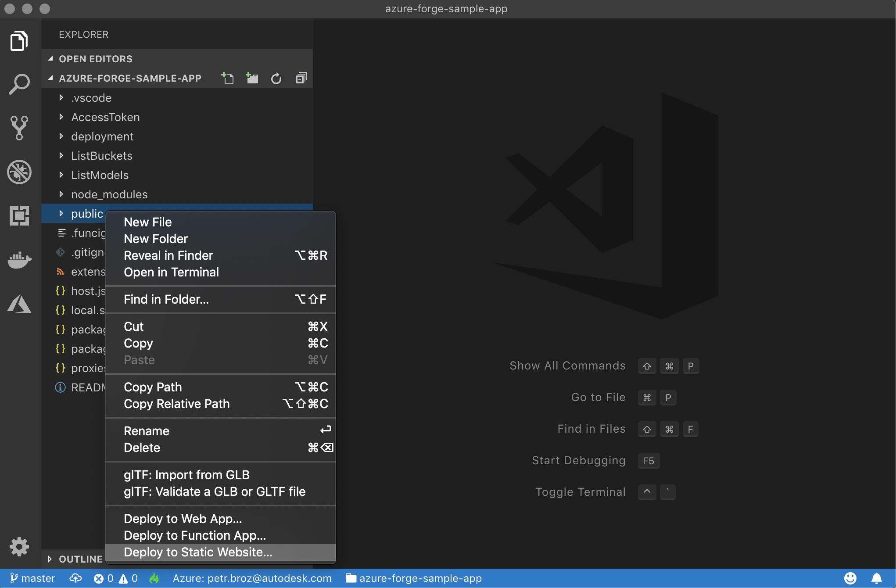Select Open in Terminal
Image resolution: width=896 pixels, height=588 pixels.
[221, 272]
